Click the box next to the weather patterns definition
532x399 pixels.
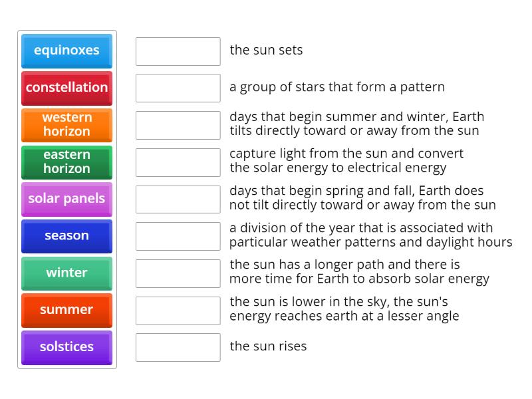point(177,235)
